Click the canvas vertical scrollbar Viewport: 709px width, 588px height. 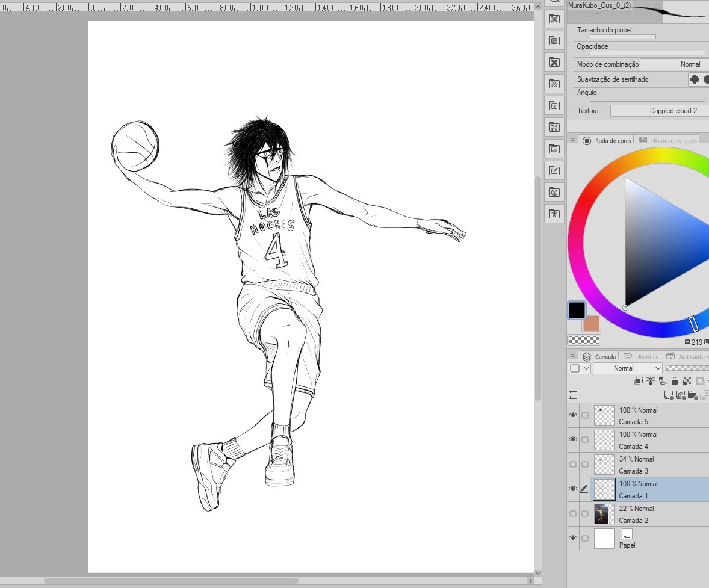tap(538, 288)
